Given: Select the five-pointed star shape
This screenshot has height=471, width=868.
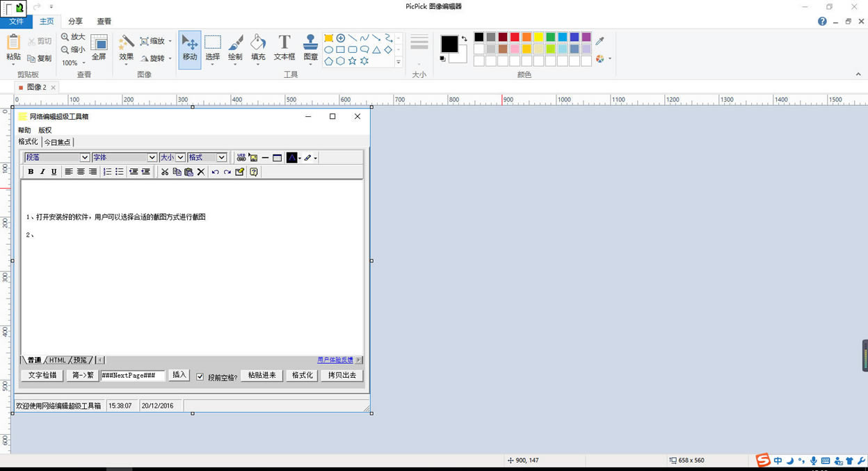Looking at the screenshot, I should coord(352,61).
